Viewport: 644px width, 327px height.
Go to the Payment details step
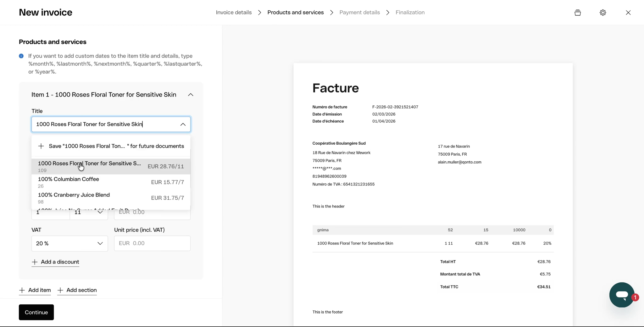tap(359, 13)
